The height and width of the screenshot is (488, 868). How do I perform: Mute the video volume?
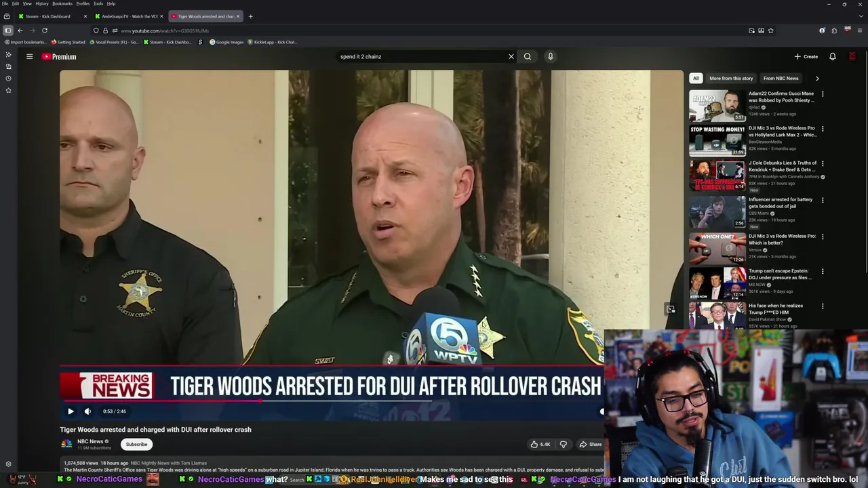[x=87, y=411]
